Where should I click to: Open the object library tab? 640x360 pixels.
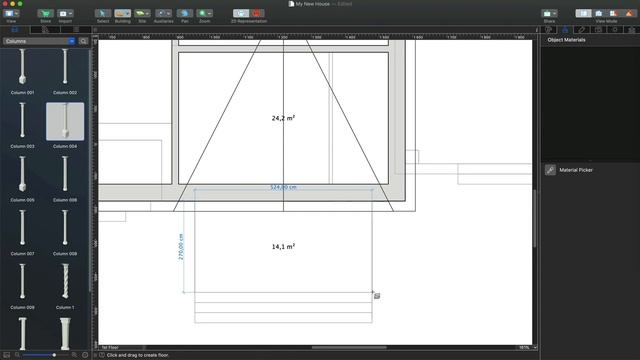click(15, 29)
